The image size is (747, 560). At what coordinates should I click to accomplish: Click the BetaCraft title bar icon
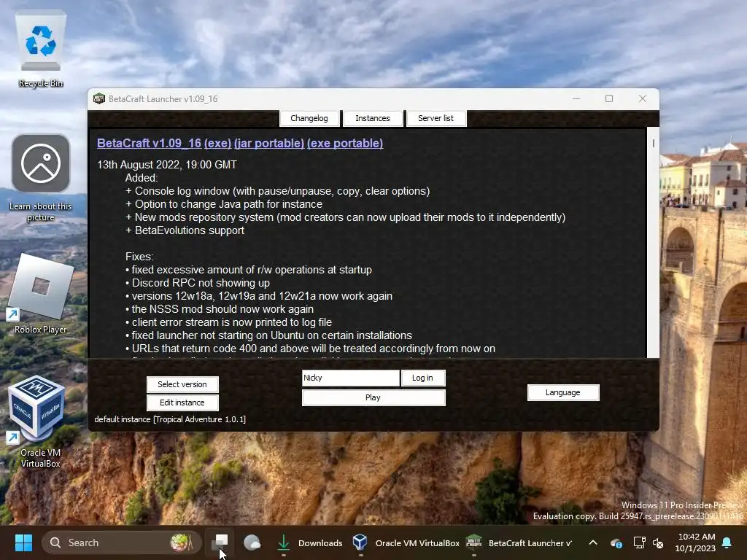99,98
